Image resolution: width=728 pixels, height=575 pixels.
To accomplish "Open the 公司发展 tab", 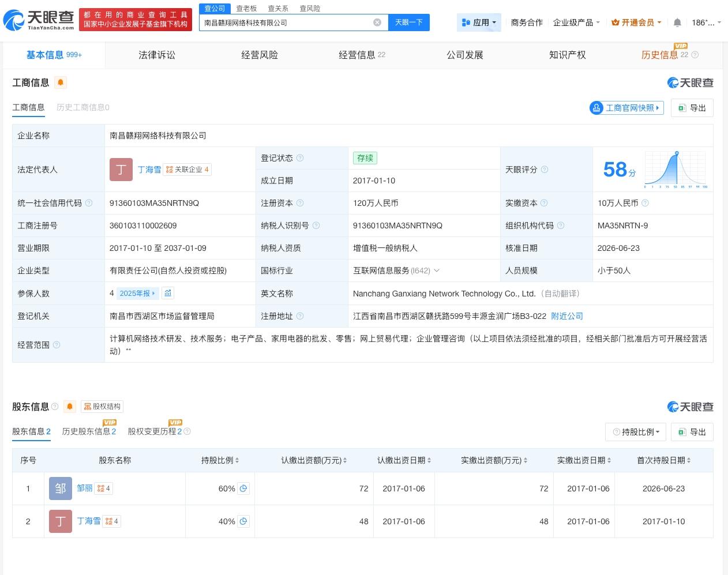I will click(465, 55).
